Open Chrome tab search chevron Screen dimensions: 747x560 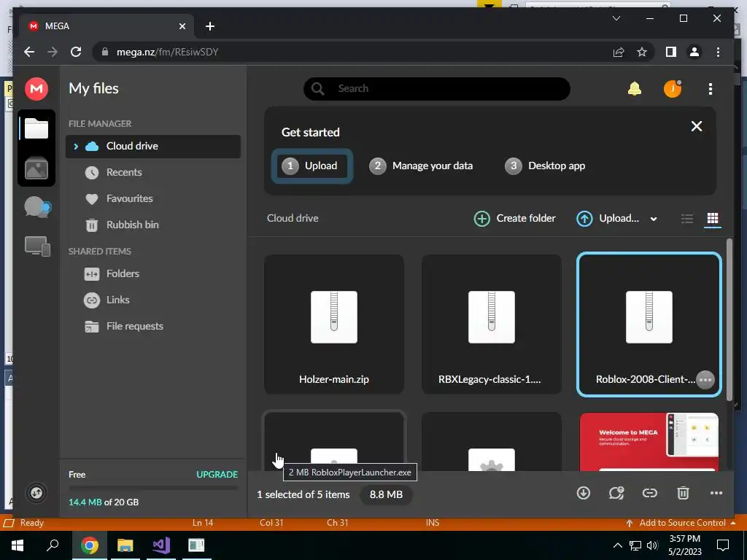616,18
